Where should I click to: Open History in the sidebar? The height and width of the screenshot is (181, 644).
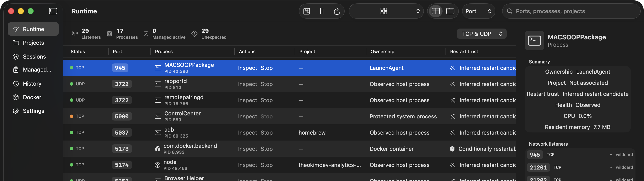point(33,83)
